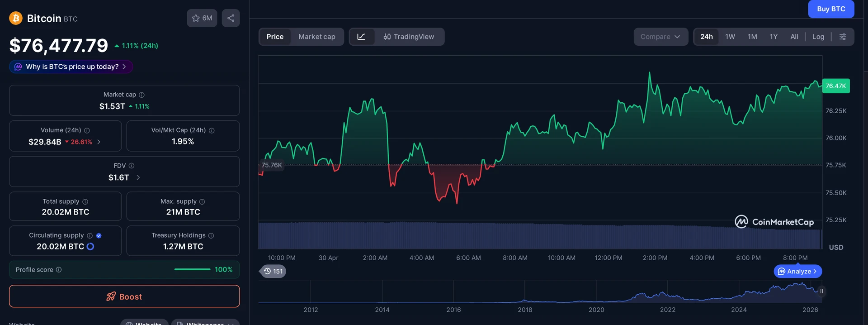Toggle Log scale on chart
The image size is (868, 325).
click(x=818, y=37)
